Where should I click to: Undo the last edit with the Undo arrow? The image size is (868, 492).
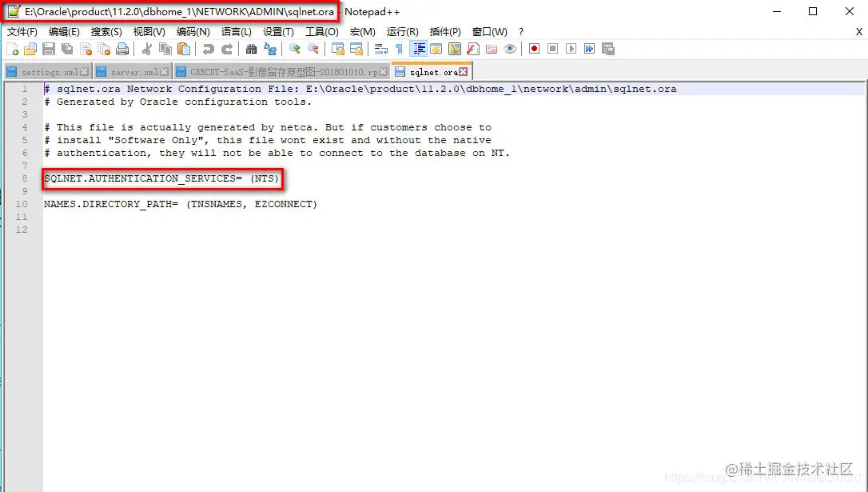tap(208, 50)
